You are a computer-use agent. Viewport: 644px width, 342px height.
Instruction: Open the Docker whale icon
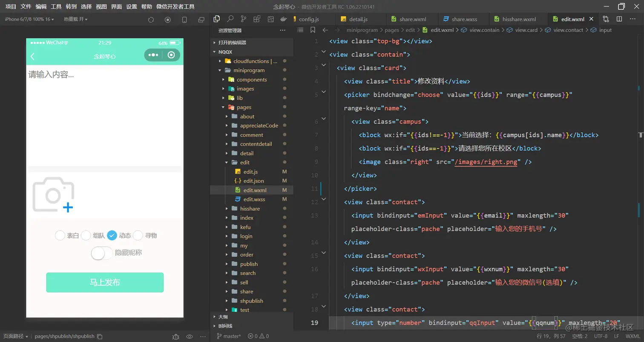(283, 19)
